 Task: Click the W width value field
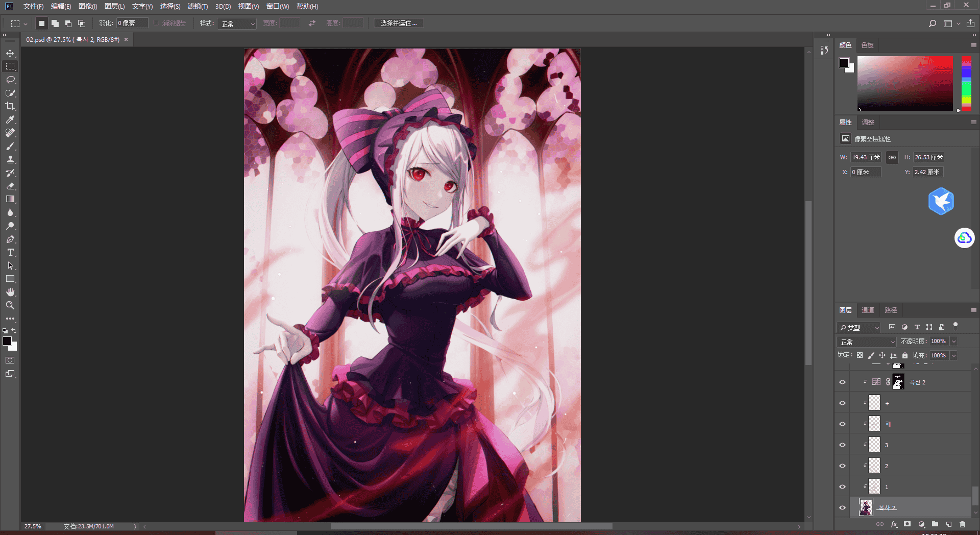pos(866,157)
